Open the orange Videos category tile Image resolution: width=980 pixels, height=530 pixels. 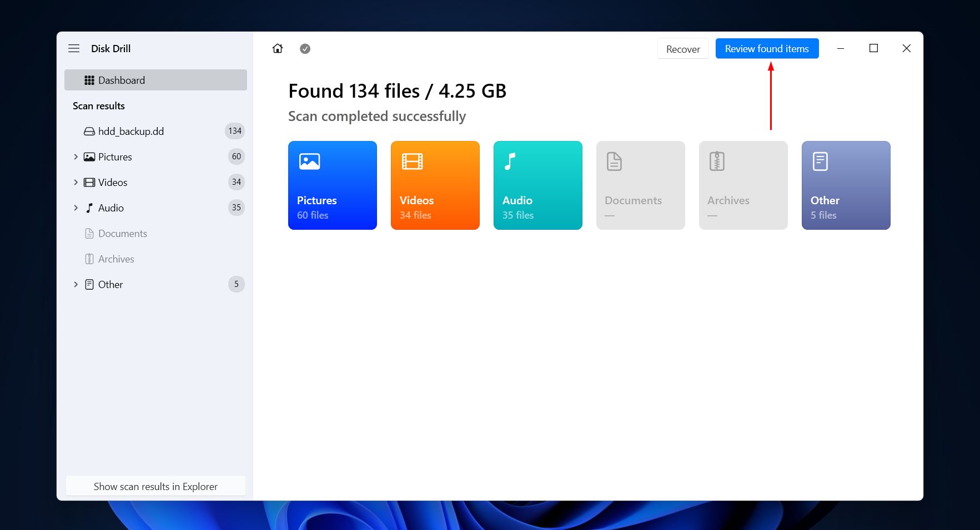click(x=435, y=185)
